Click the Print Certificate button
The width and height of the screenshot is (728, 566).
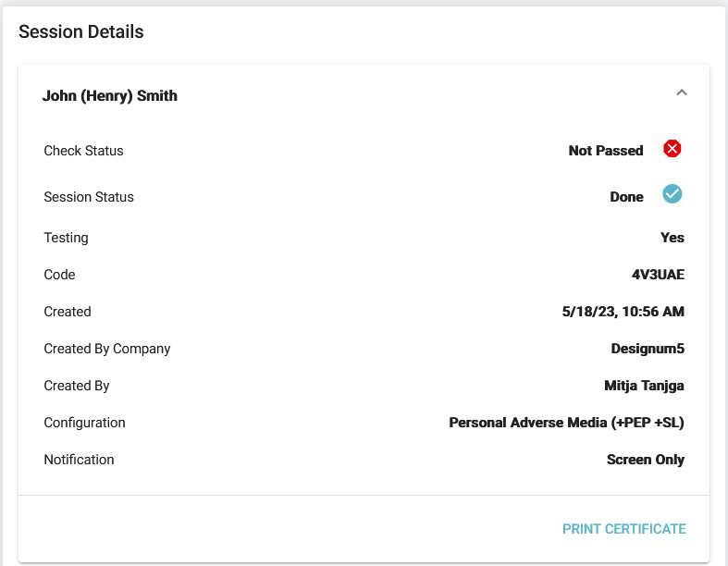coord(624,529)
